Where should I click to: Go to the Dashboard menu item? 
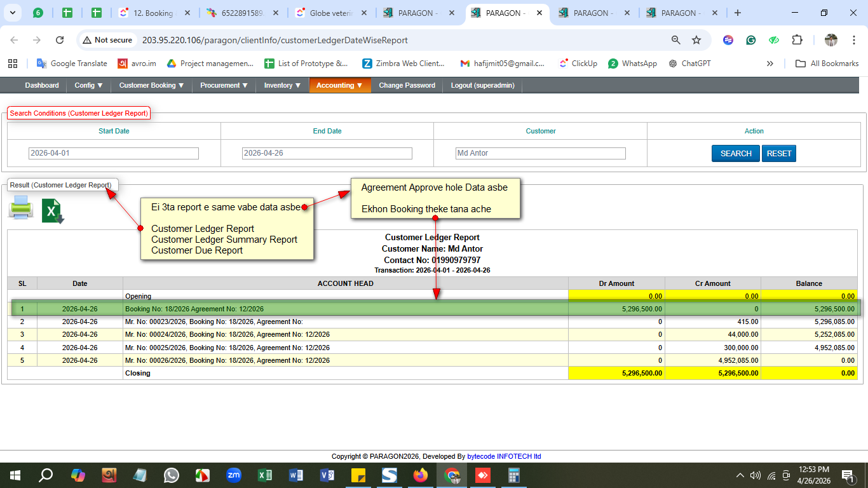tap(42, 85)
